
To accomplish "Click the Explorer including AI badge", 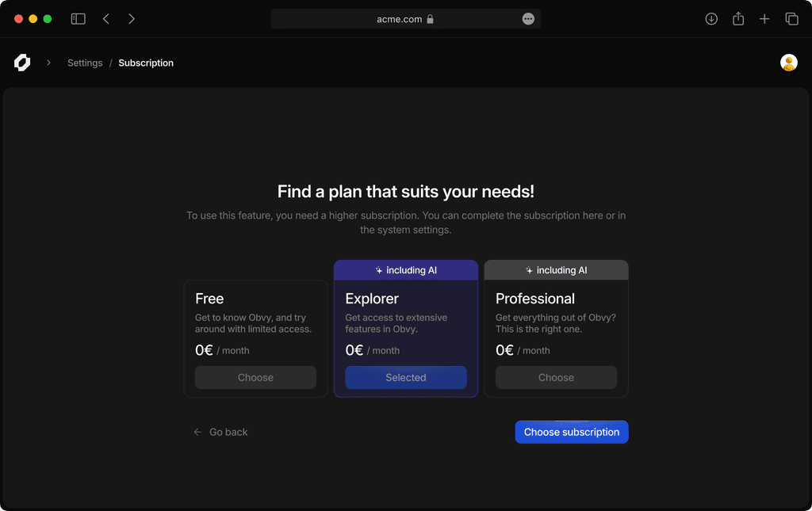I will click(406, 270).
